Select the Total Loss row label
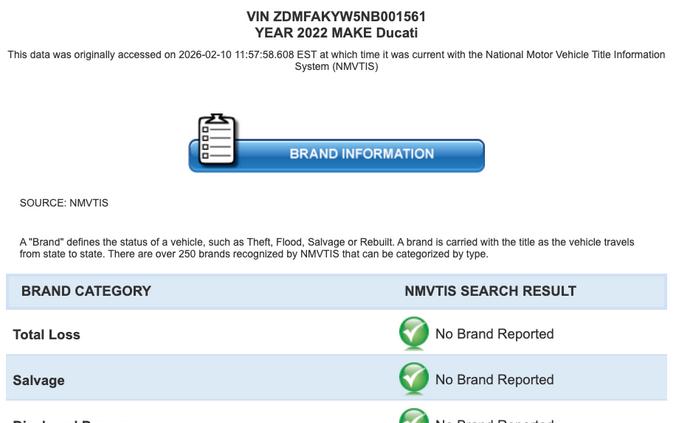Viewport: 676px width, 423px height. tap(47, 335)
